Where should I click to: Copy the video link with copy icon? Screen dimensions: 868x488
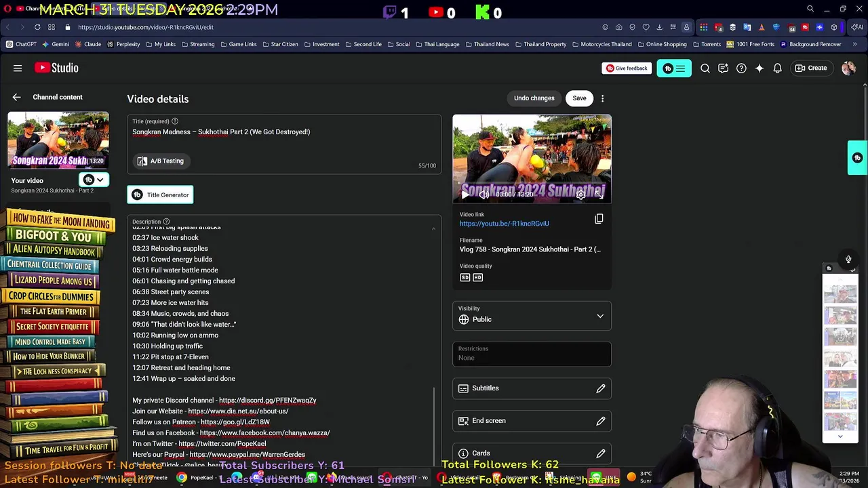(599, 218)
